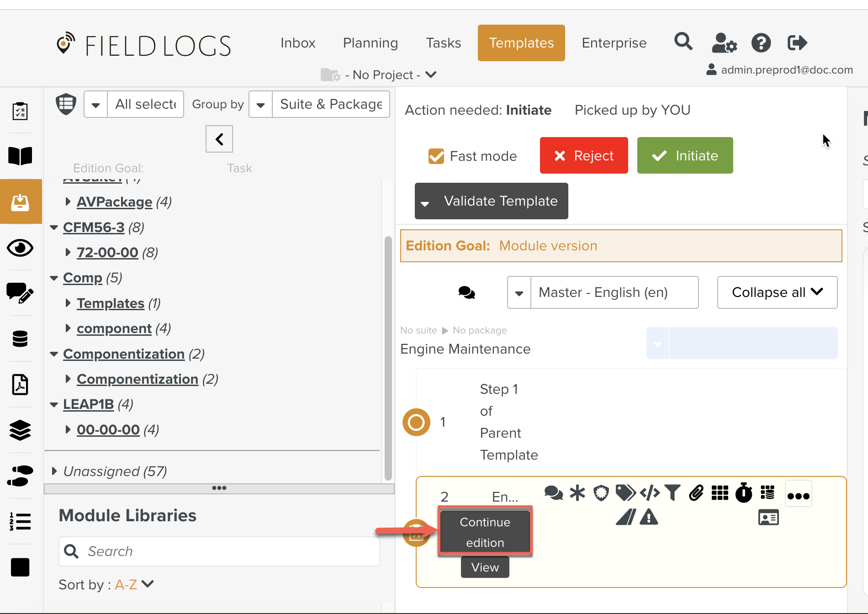Toggle the Fast mode checkbox

point(436,156)
